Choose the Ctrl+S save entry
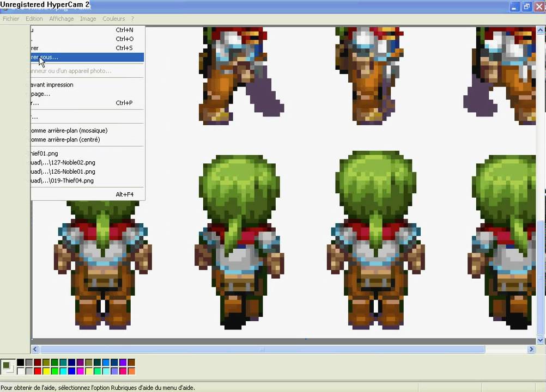546x392 pixels. coord(87,48)
